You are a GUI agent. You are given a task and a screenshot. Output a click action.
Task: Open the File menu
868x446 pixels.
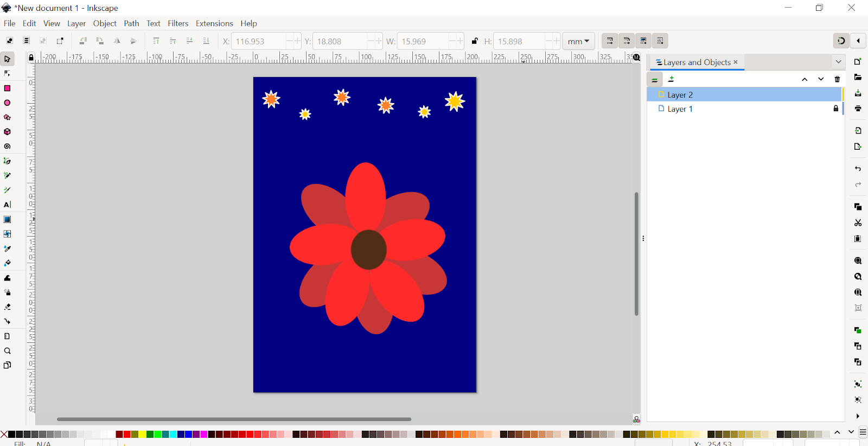10,23
